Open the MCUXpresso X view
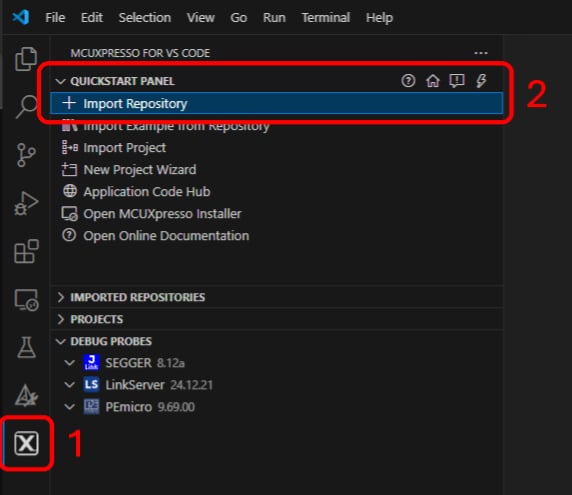 (26, 444)
